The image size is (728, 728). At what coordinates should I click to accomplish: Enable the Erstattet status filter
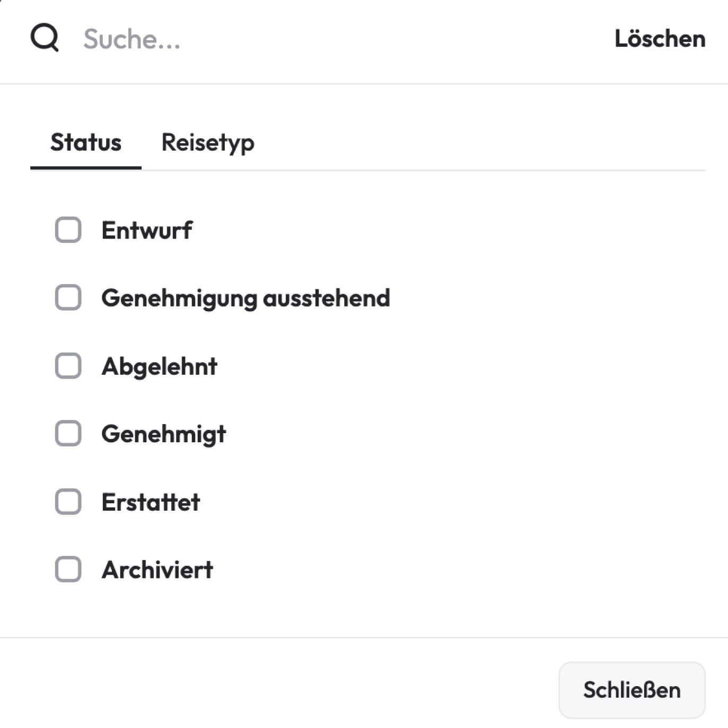point(67,502)
